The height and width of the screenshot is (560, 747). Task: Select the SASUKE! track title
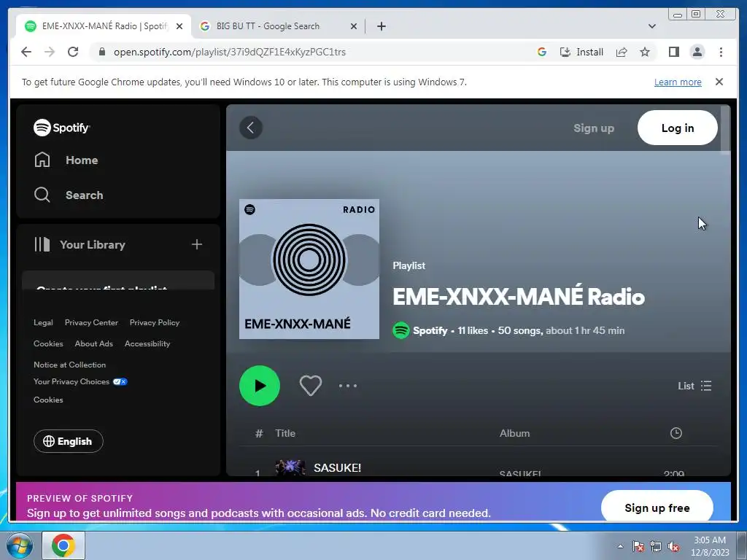click(x=337, y=467)
